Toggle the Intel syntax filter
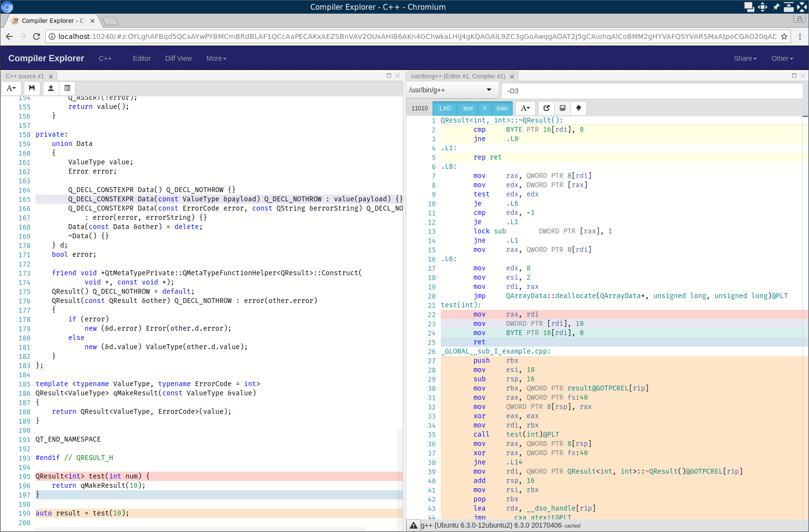The image size is (809, 532). 502,108
